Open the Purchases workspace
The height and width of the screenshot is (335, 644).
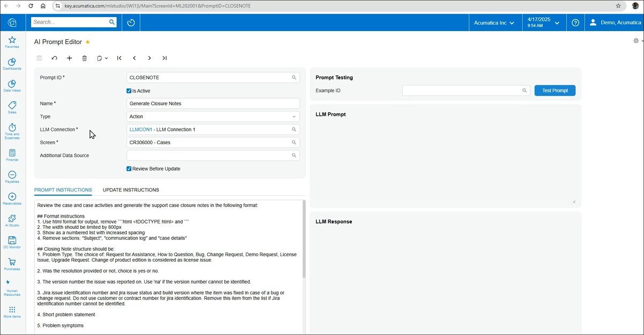tap(12, 265)
